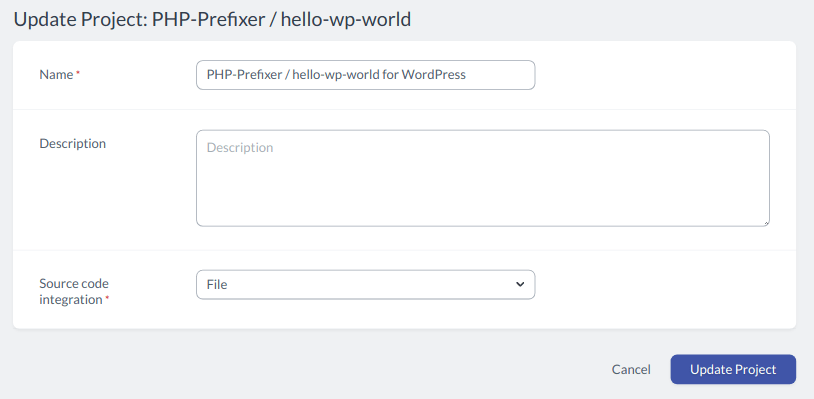Click the Name input field

pos(365,75)
